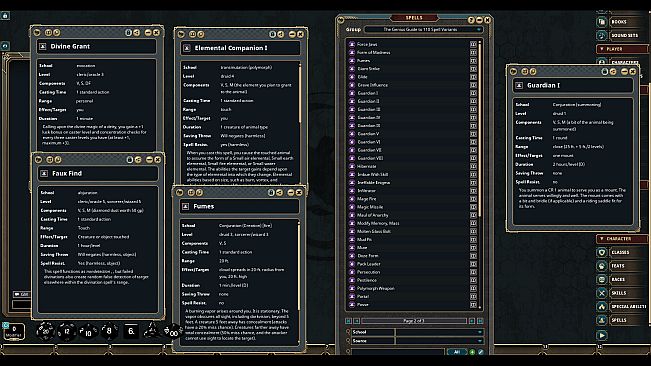
Task: Click the name search field in Spells window
Action: [397, 351]
